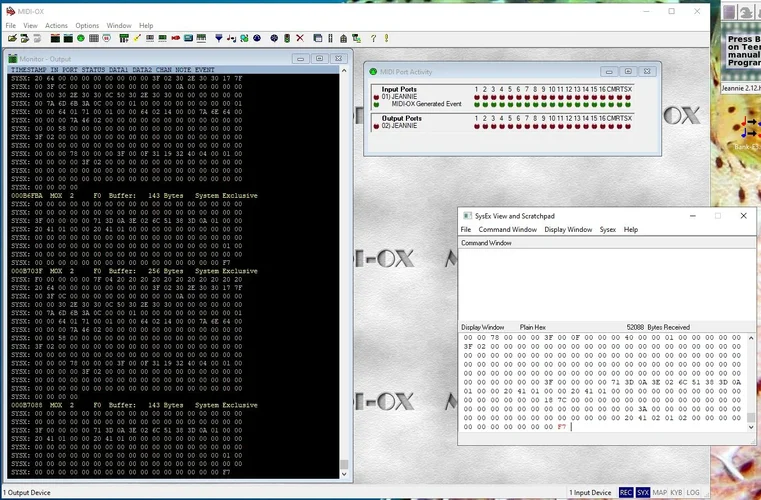Image resolution: width=761 pixels, height=500 pixels.
Task: Click the red X icon in toolbar
Action: click(299, 38)
